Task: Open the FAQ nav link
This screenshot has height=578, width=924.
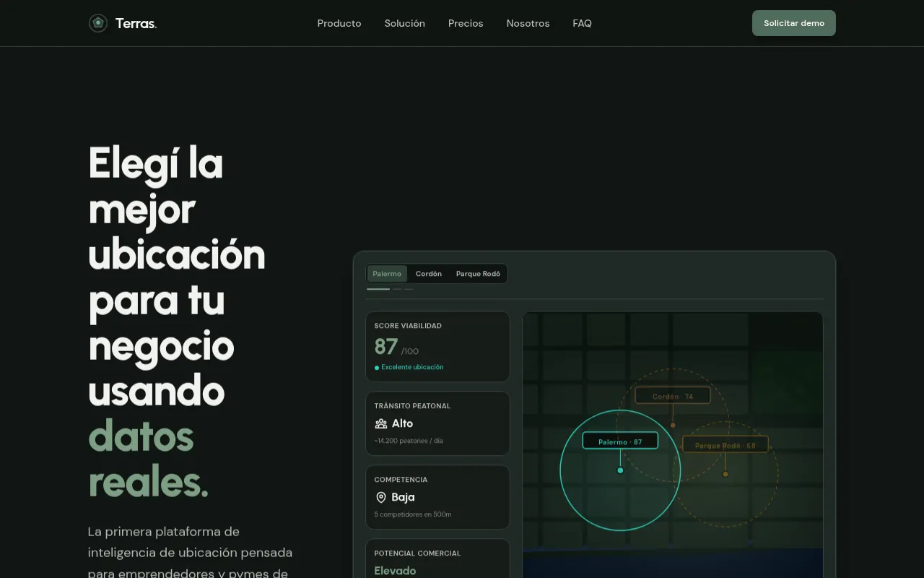Action: click(x=582, y=23)
